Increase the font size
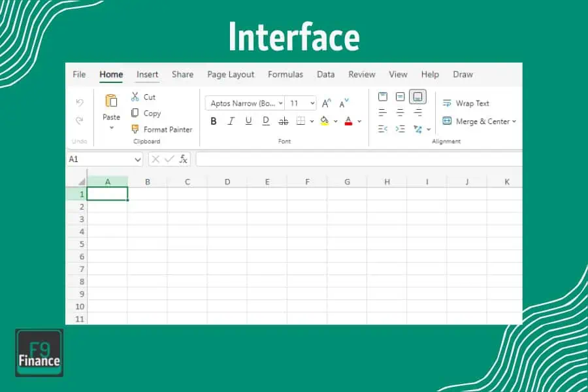The height and width of the screenshot is (392, 588). (x=325, y=103)
